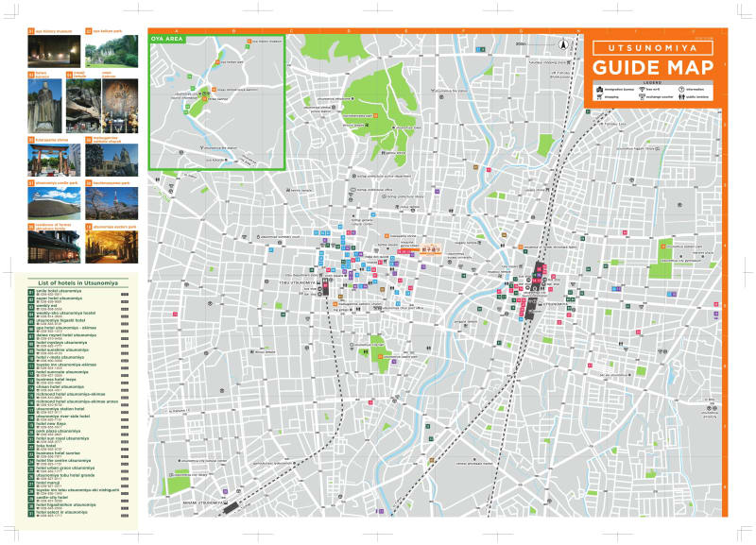Select 'weekly est' in the hotel list

78,307
